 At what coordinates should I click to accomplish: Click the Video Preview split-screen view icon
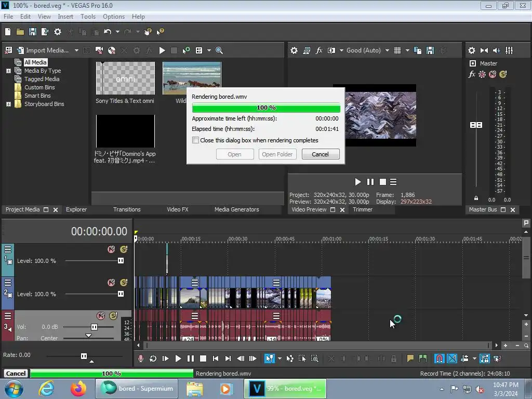point(331,50)
